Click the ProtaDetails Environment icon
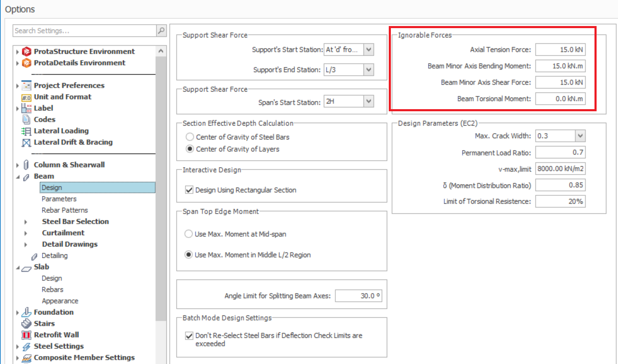618x364 pixels. pyautogui.click(x=26, y=63)
